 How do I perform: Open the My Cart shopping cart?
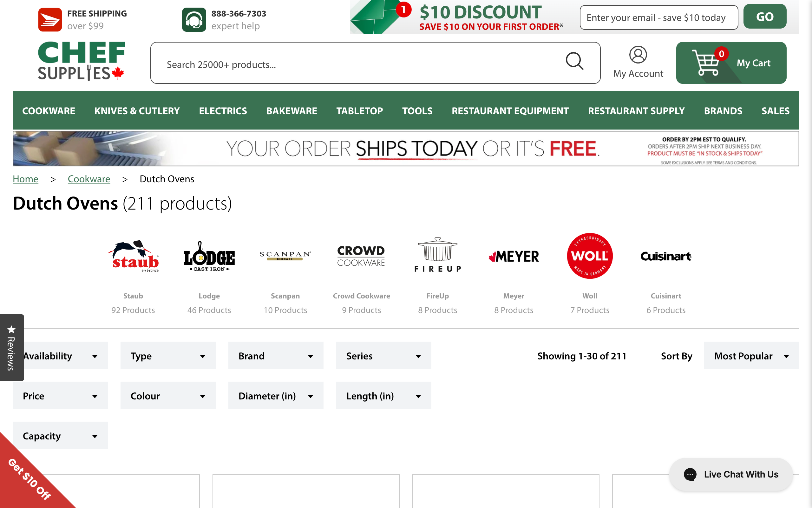click(x=731, y=63)
